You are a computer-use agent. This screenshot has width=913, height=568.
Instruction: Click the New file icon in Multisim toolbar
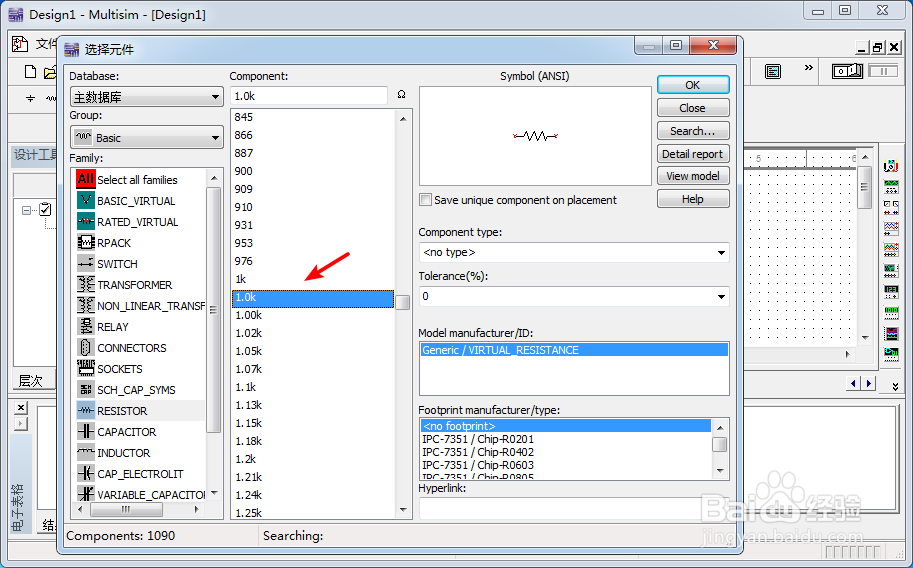30,72
